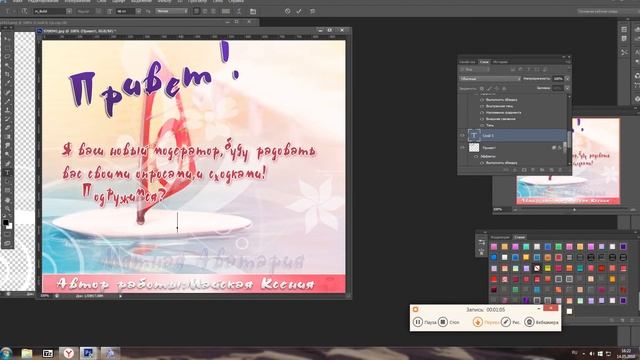This screenshot has height=360, width=640.
Task: Open the layer fill dropdown arrow
Action: 567,88
